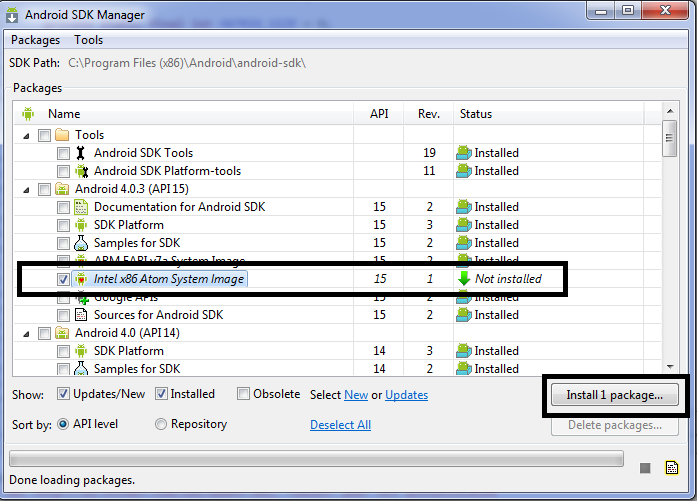This screenshot has width=697, height=501.
Task: Click the gray stop square icon
Action: 645,468
